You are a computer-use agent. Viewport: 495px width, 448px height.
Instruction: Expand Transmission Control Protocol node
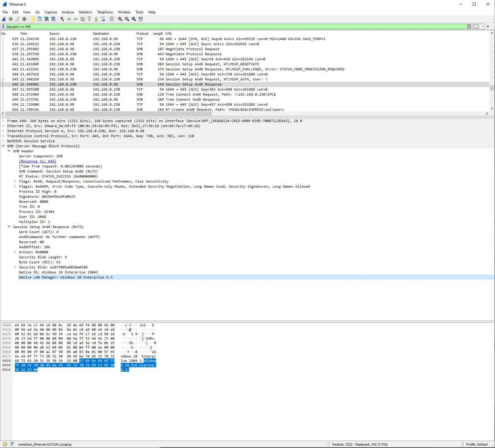tap(3, 136)
